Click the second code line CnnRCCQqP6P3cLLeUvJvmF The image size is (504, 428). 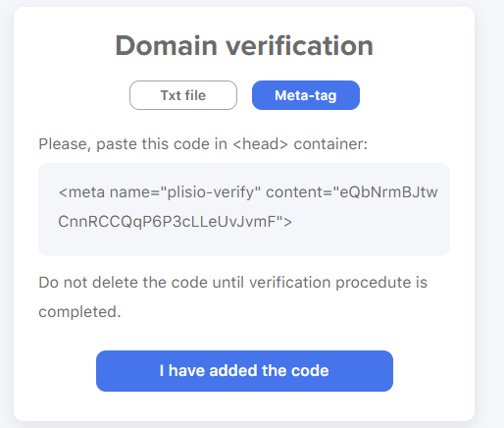(x=167, y=222)
